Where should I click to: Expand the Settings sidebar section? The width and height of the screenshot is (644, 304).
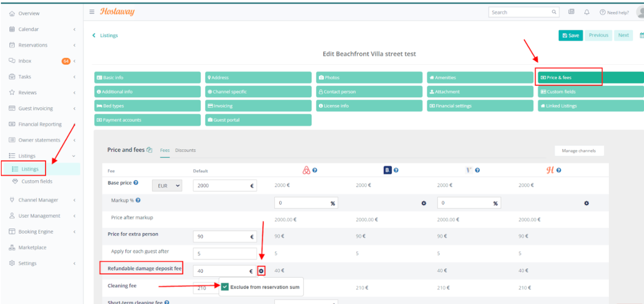point(75,264)
